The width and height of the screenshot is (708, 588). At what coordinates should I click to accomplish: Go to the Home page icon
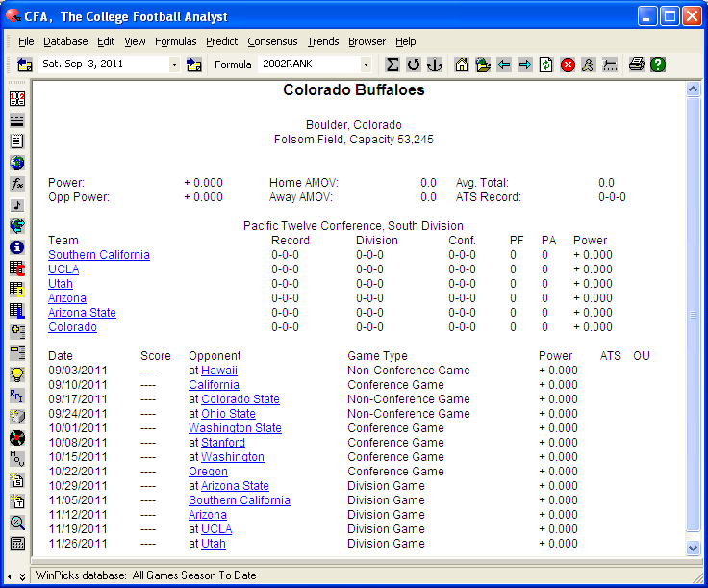coord(461,64)
